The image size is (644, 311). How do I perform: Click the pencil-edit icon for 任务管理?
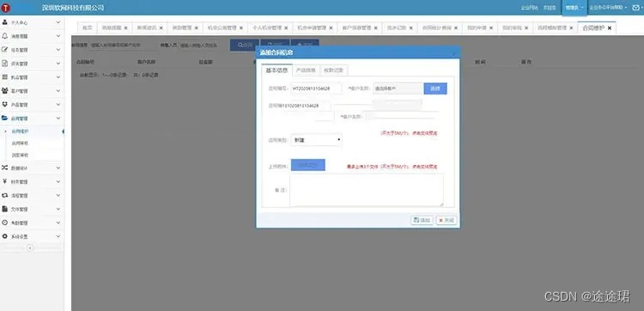click(5, 50)
